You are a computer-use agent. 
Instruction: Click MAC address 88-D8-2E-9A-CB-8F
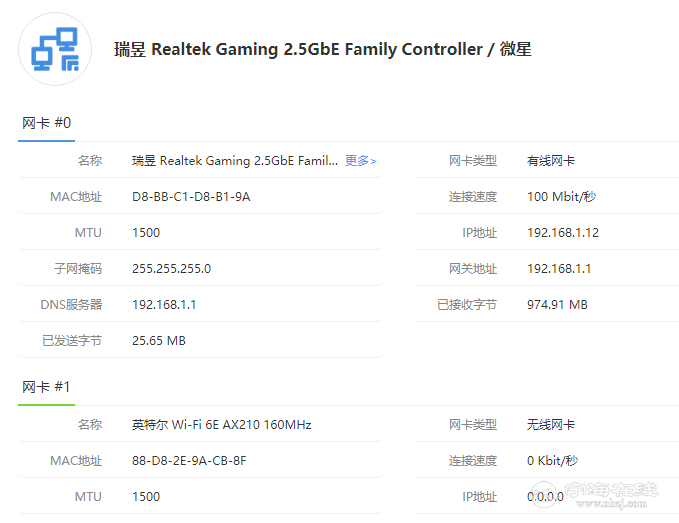pyautogui.click(x=189, y=461)
